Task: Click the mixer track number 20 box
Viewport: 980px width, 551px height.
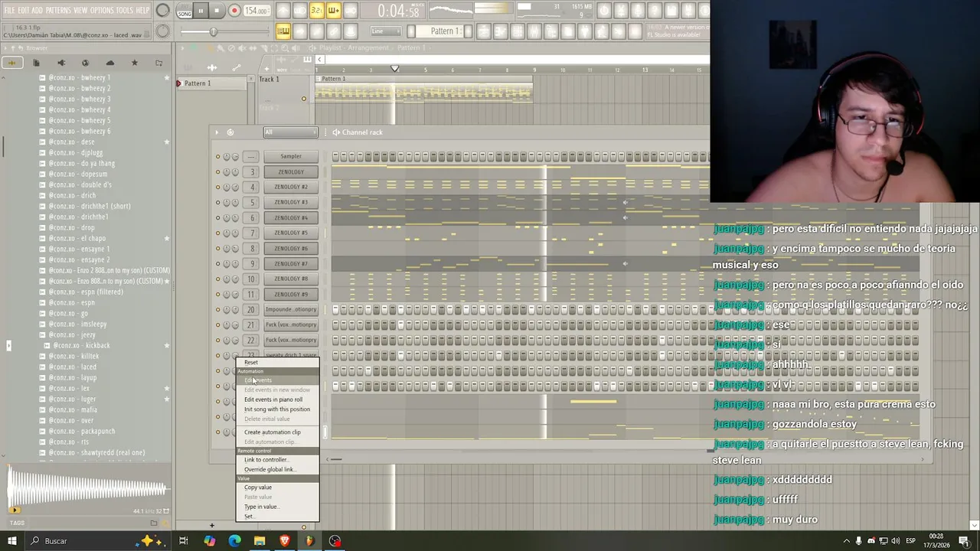Action: tap(251, 309)
